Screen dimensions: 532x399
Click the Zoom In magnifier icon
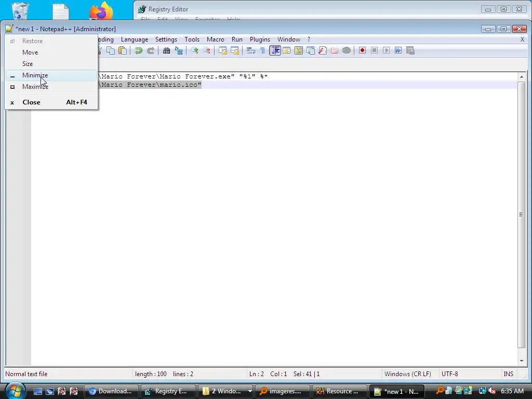(x=194, y=50)
